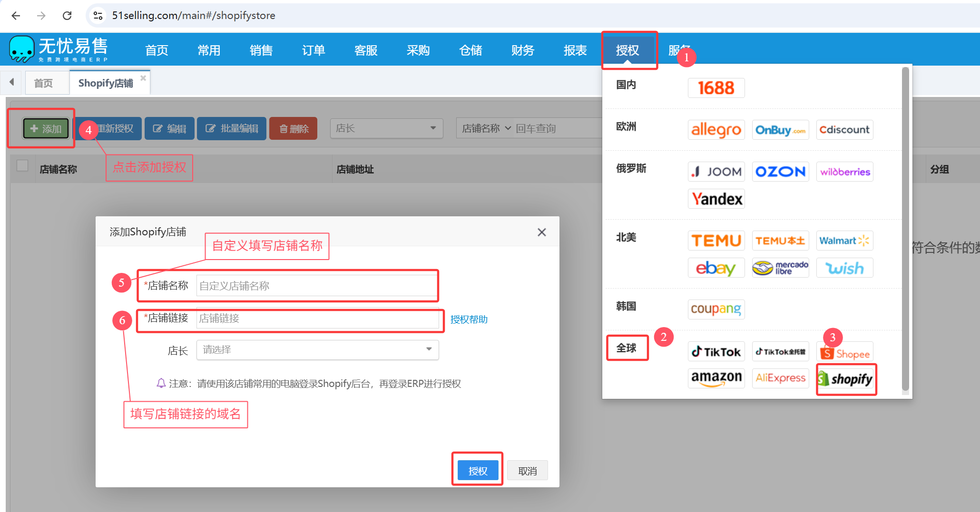Select the eBay marketplace logo
Screen dimensions: 980x512
716,268
